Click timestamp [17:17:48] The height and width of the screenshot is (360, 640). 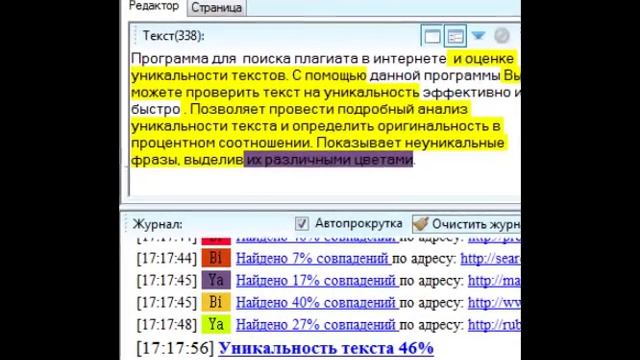167,325
